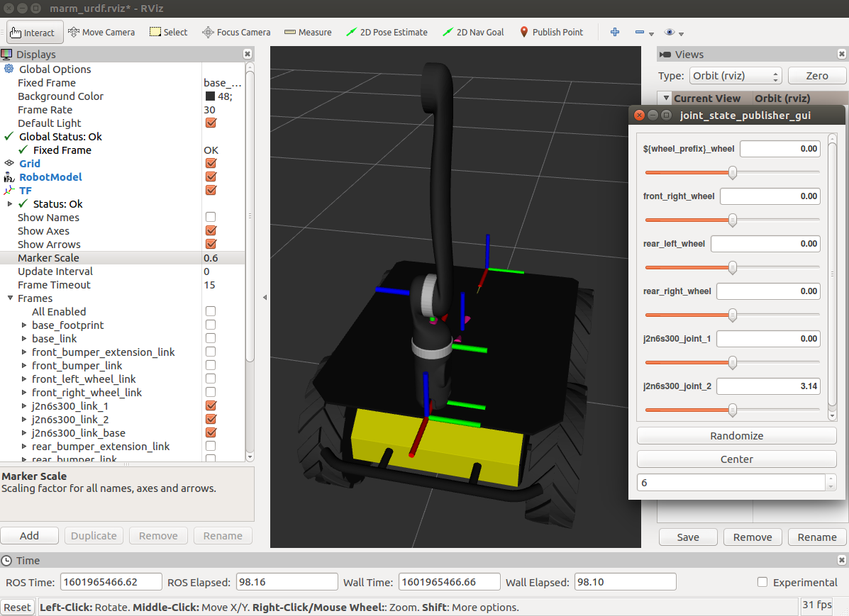This screenshot has width=849, height=616.
Task: Choose the Select tool
Action: click(x=168, y=33)
